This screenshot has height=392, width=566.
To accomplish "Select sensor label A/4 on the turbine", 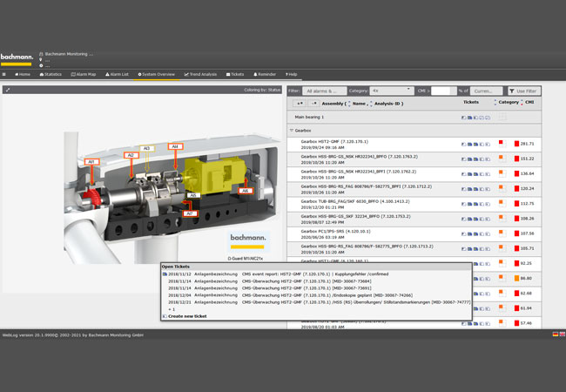I will click(x=175, y=146).
